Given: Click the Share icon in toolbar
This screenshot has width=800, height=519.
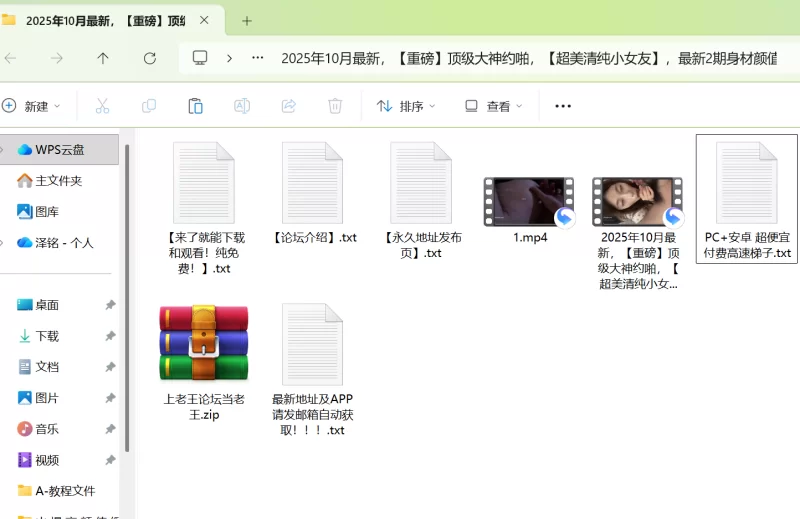Looking at the screenshot, I should pyautogui.click(x=289, y=106).
